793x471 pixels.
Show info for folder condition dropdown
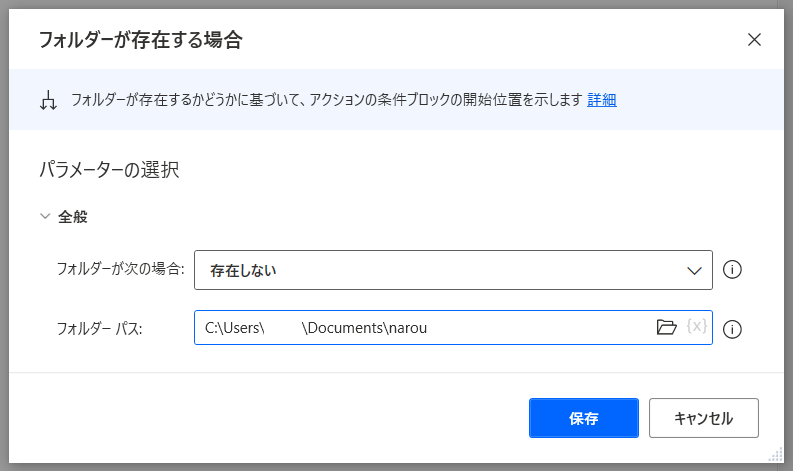pyautogui.click(x=732, y=270)
